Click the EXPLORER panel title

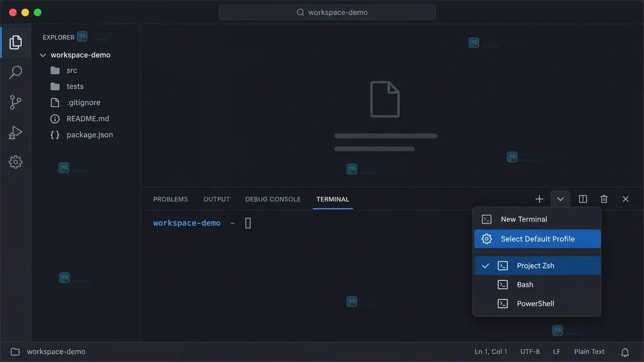point(58,37)
